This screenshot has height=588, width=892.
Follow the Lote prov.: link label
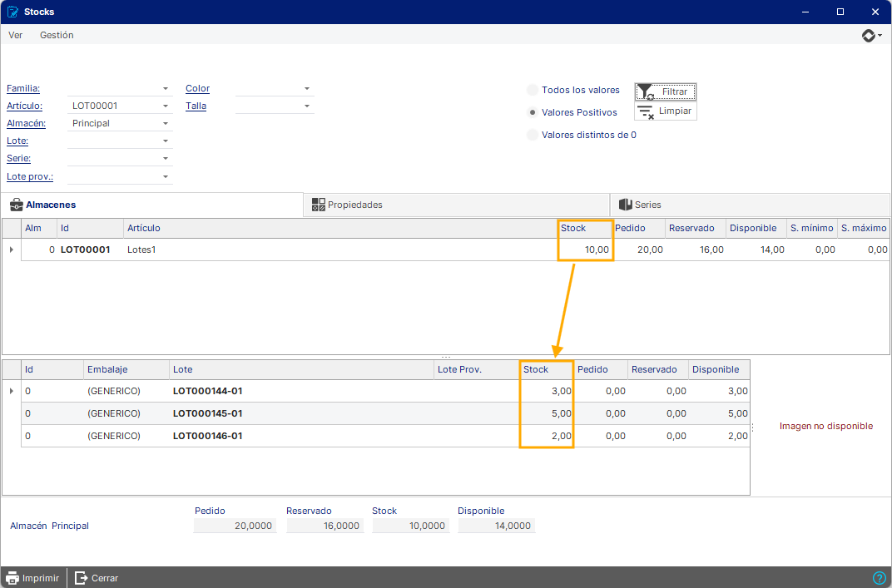(x=30, y=177)
